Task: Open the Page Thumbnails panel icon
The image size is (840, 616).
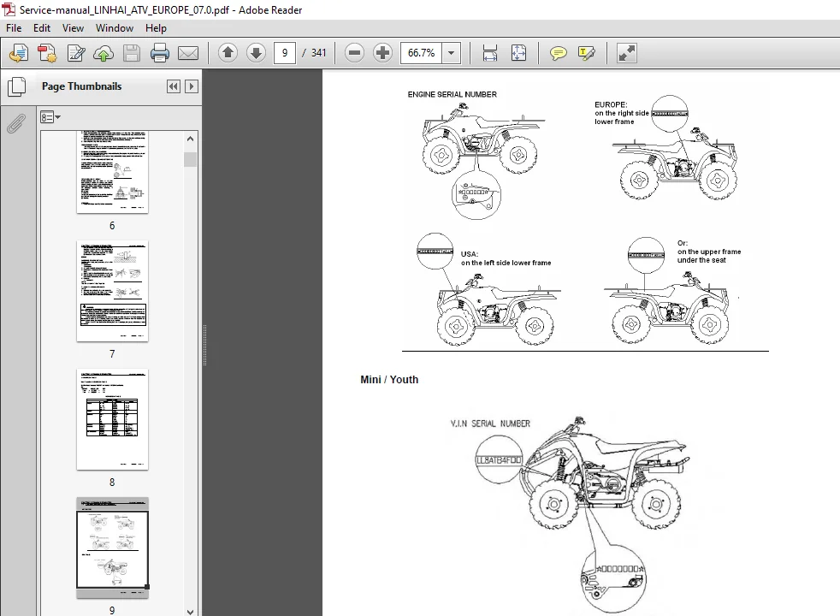Action: 16,86
